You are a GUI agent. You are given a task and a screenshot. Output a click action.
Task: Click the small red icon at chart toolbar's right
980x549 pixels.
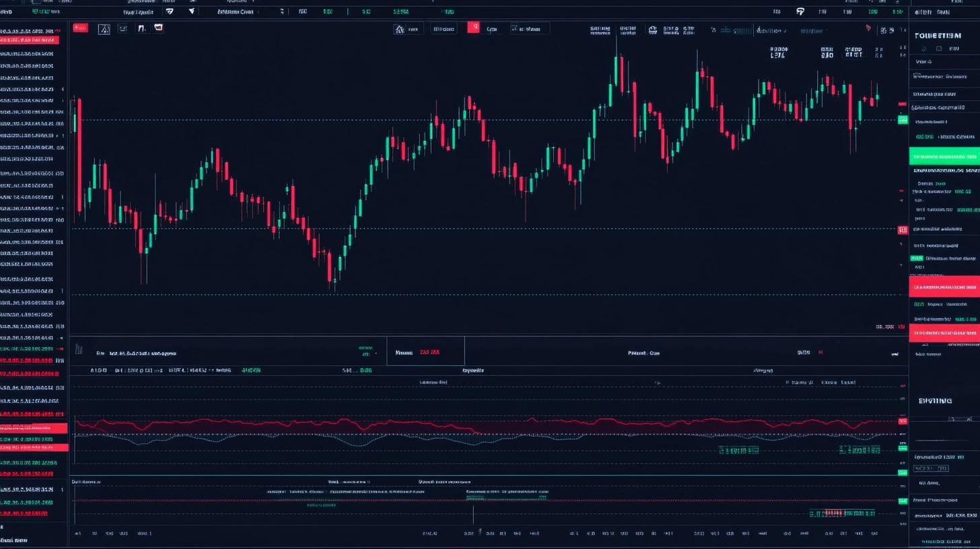(x=868, y=28)
